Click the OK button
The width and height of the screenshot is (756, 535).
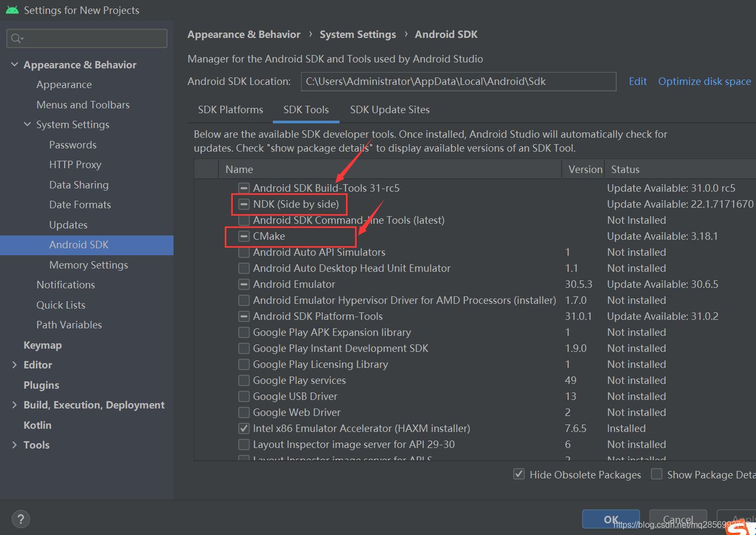pos(611,520)
